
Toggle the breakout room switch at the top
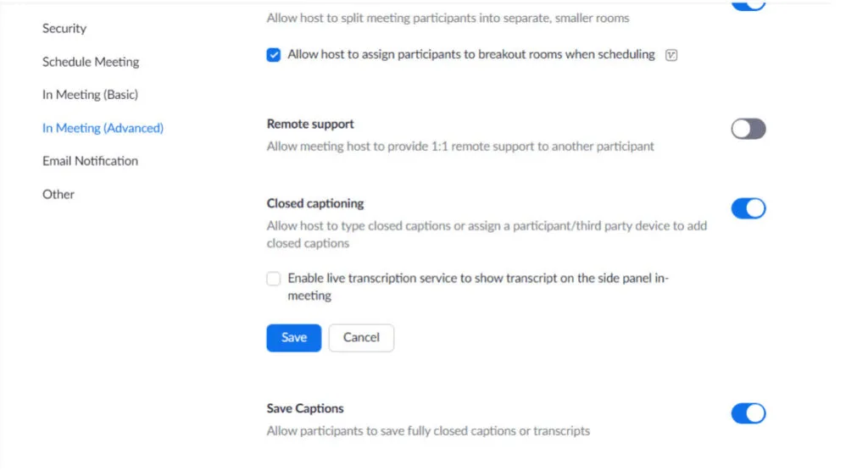(x=748, y=5)
